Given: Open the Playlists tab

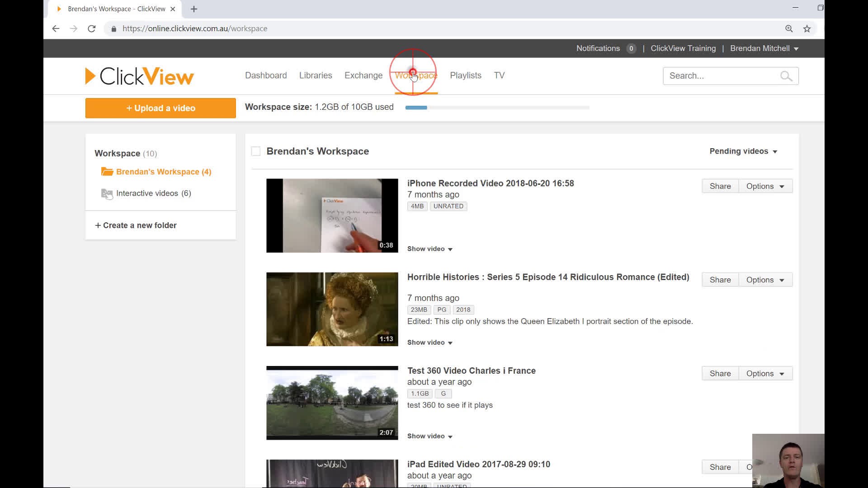Looking at the screenshot, I should click(x=466, y=75).
